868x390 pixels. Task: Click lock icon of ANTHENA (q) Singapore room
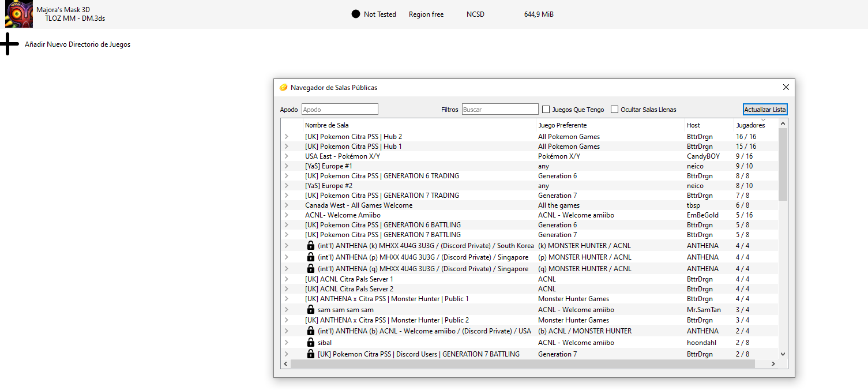pyautogui.click(x=310, y=269)
